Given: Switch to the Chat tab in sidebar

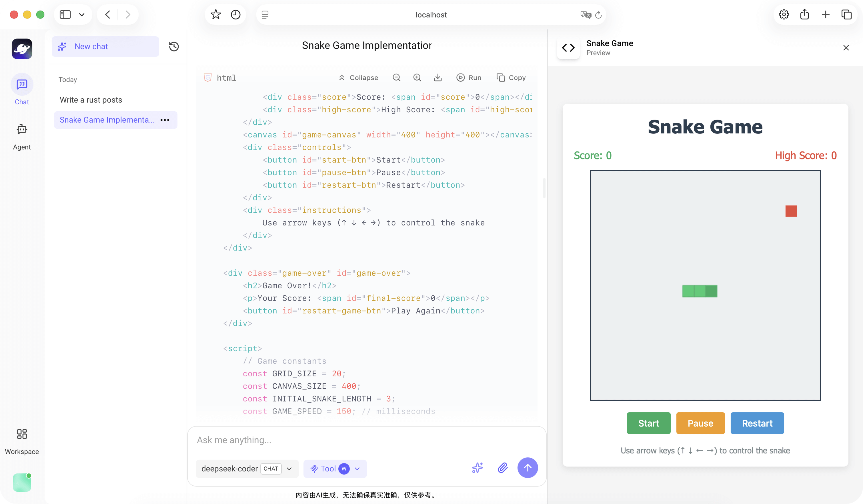Looking at the screenshot, I should [x=22, y=89].
